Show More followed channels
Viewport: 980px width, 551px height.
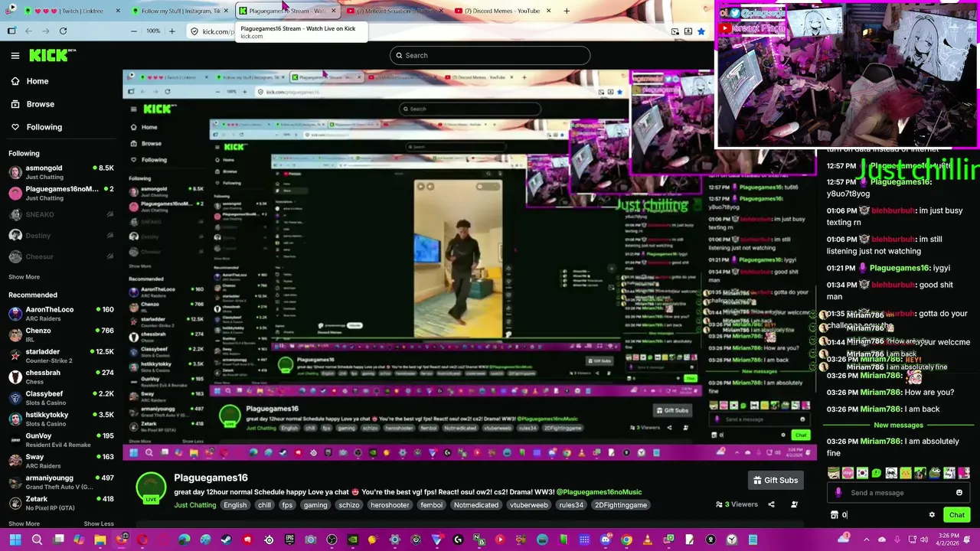click(x=24, y=277)
